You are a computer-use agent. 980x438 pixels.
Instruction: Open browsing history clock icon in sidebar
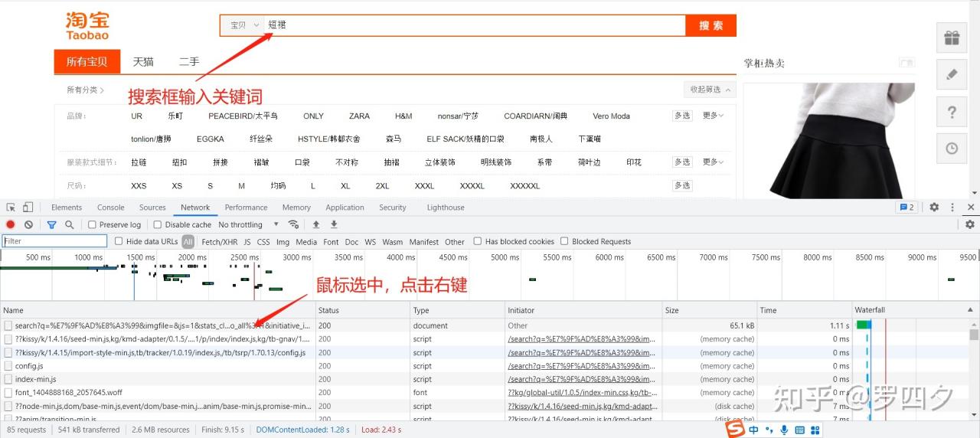(952, 149)
